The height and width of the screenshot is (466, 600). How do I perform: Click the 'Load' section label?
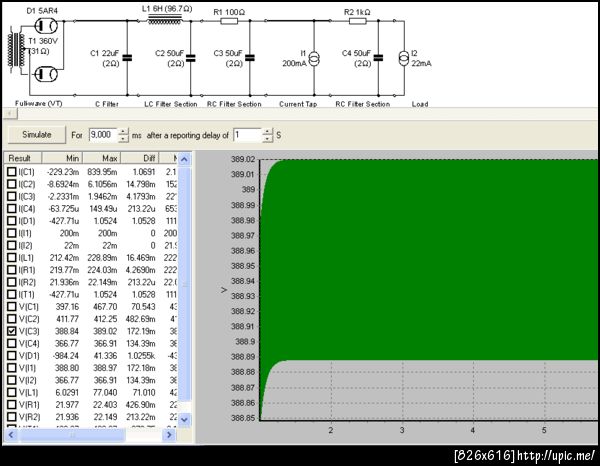(420, 104)
